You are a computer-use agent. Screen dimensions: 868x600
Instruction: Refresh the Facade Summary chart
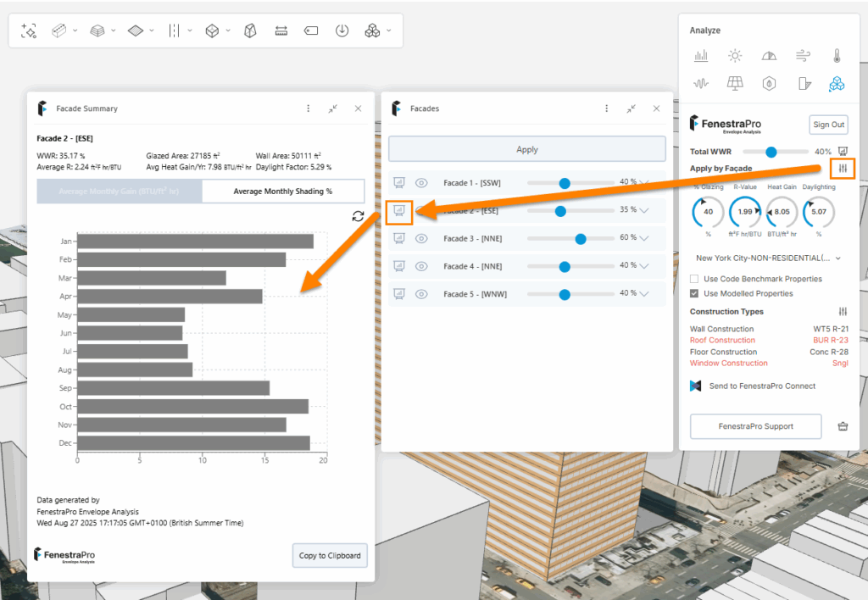click(x=359, y=216)
